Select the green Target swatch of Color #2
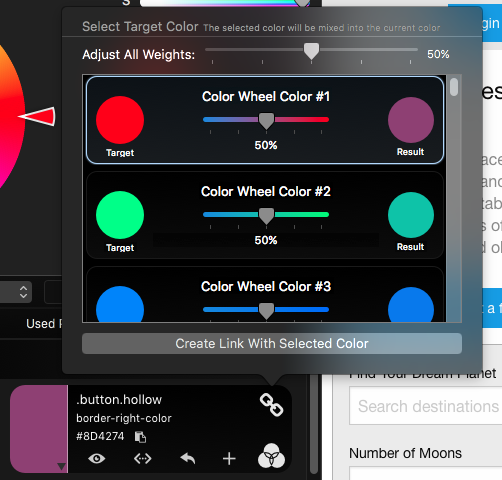Screen dimensions: 502x480 (120, 215)
